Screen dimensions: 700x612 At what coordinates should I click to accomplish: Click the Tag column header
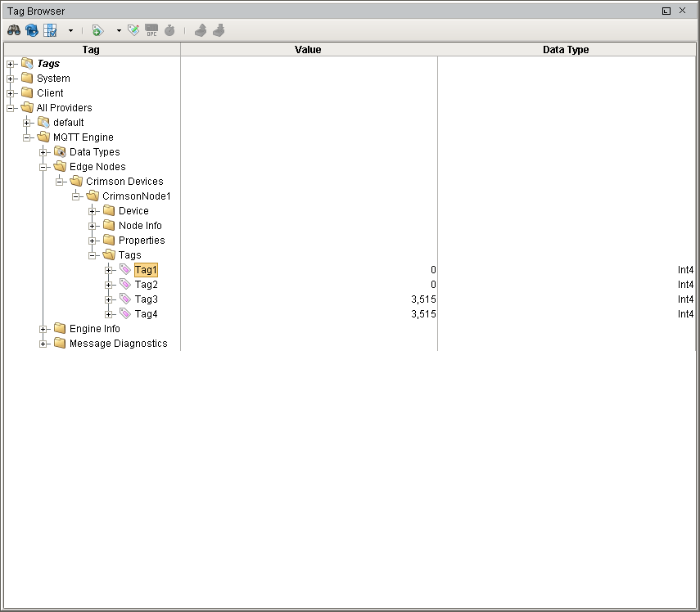92,50
